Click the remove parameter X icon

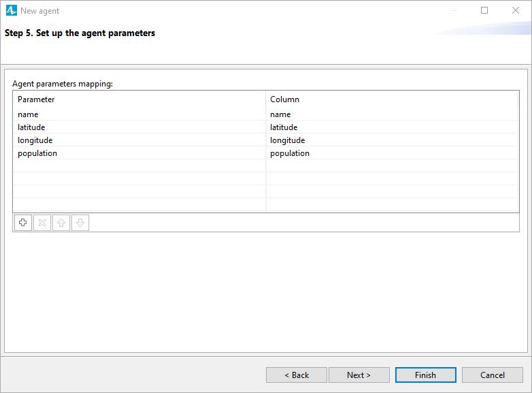click(42, 223)
